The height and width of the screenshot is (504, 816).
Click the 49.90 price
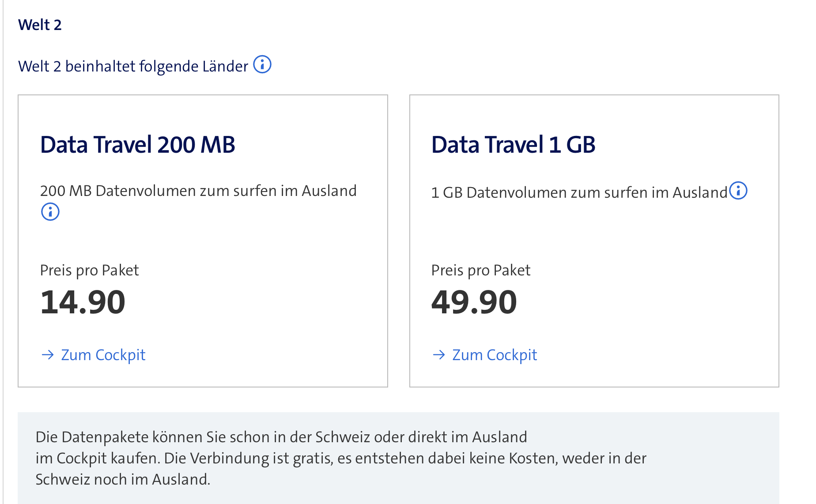pos(474,302)
